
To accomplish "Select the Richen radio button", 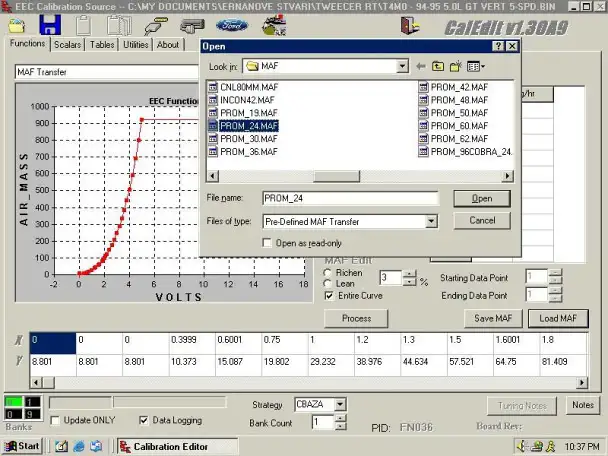I will point(328,273).
